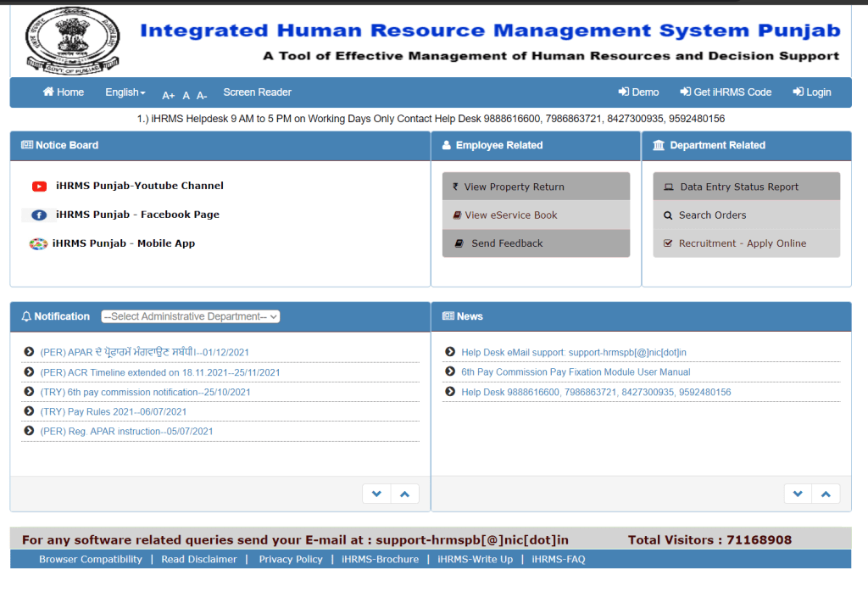Open the (PER) Reg. APAR instruction link
Viewport: 868px width, 592px height.
click(126, 432)
